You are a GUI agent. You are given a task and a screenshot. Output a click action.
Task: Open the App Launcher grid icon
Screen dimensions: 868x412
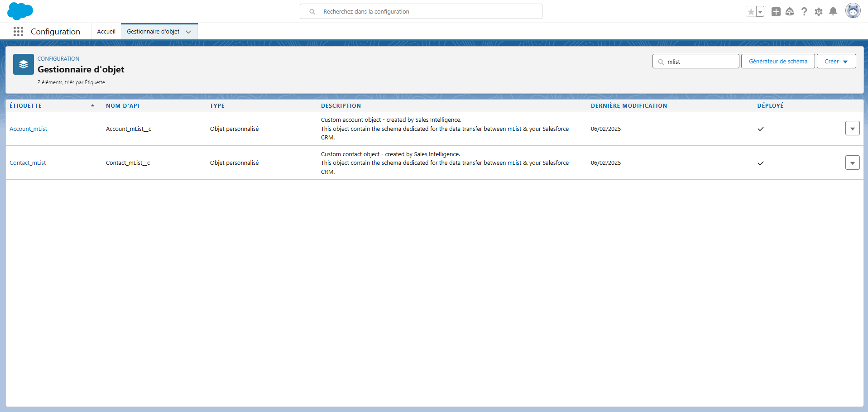point(18,31)
